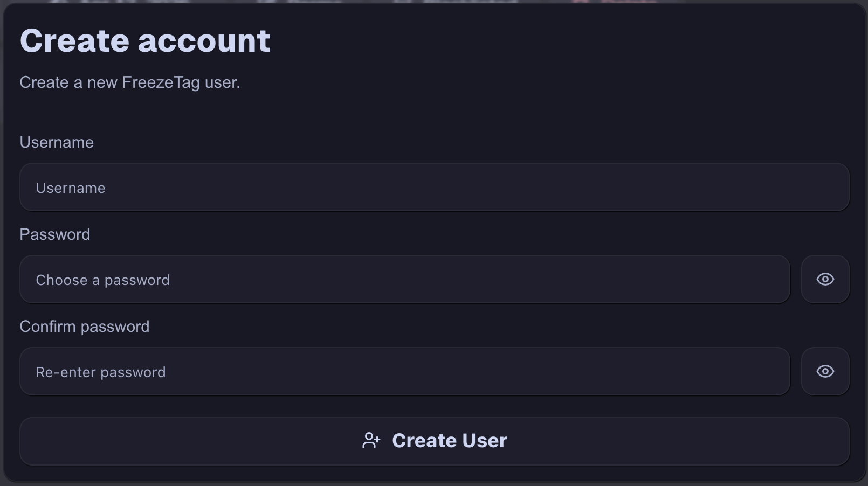Click the 'Create account' heading
The width and height of the screenshot is (868, 486).
click(144, 39)
